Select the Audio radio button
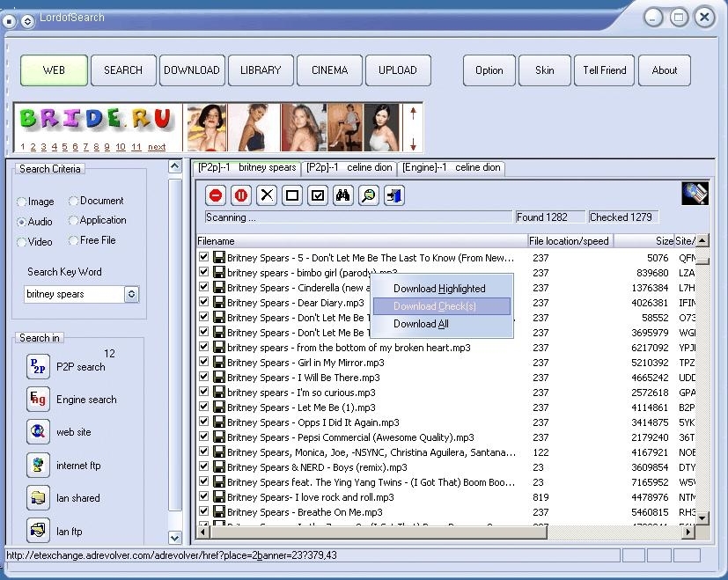728x580 pixels. (21, 222)
